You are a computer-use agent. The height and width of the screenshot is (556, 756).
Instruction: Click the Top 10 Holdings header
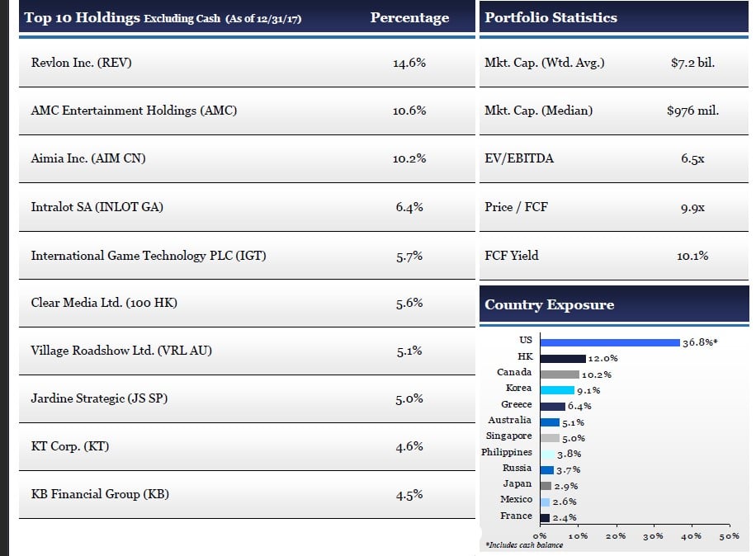(x=82, y=17)
